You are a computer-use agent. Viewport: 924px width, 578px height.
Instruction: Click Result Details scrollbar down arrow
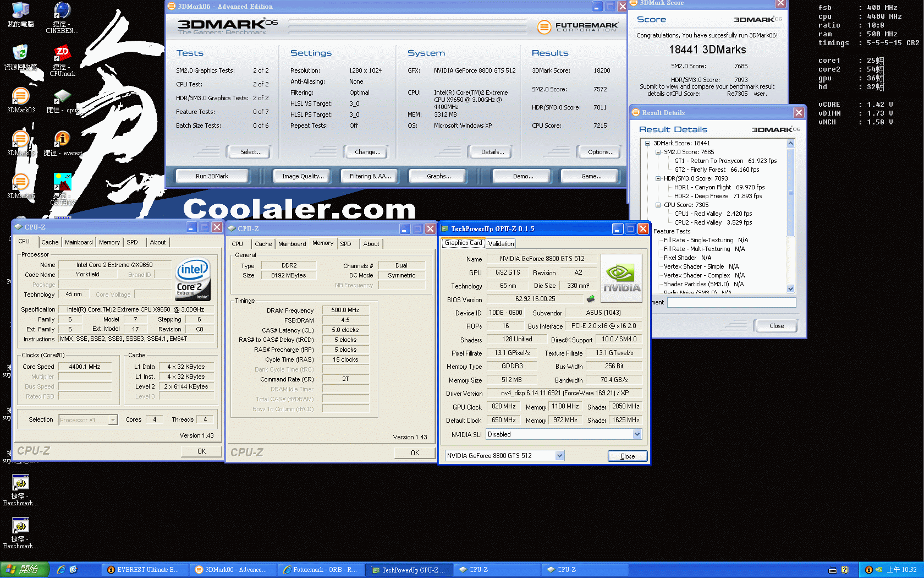(790, 288)
